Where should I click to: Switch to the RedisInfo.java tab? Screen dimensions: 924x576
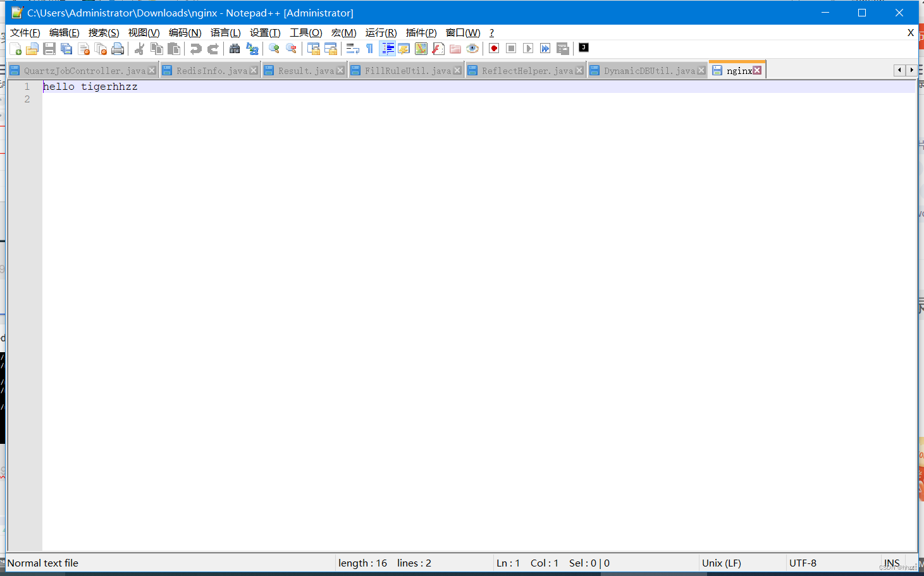coord(211,71)
